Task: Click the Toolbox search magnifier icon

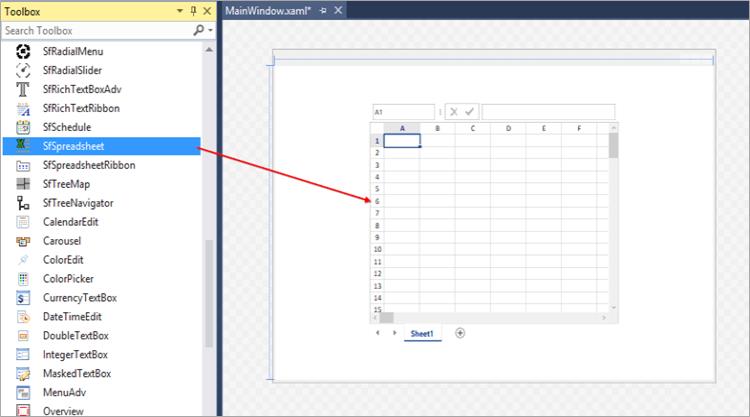Action: click(x=199, y=30)
